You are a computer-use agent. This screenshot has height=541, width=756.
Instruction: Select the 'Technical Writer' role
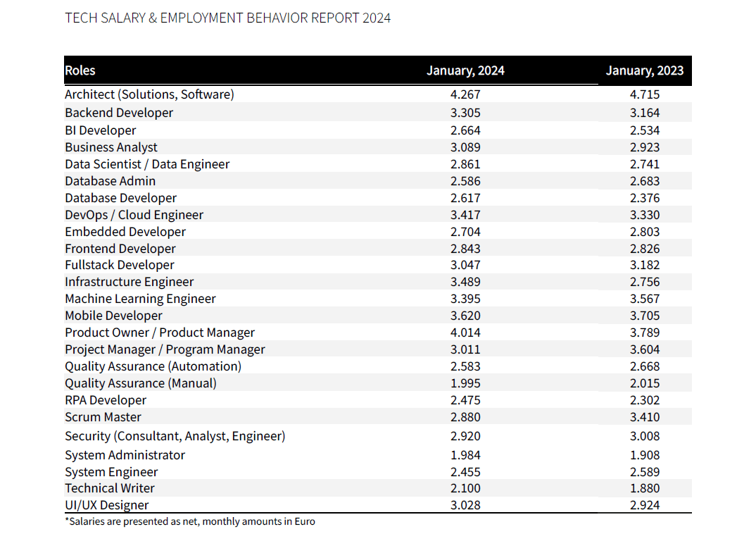110,488
